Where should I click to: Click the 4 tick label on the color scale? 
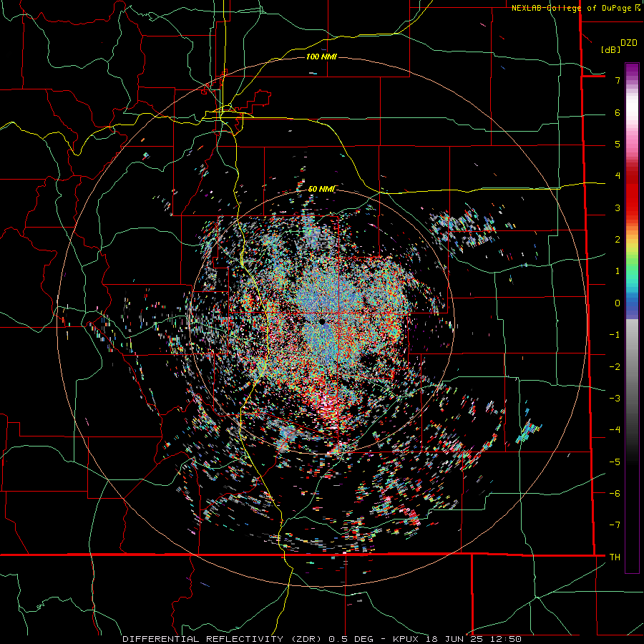618,176
